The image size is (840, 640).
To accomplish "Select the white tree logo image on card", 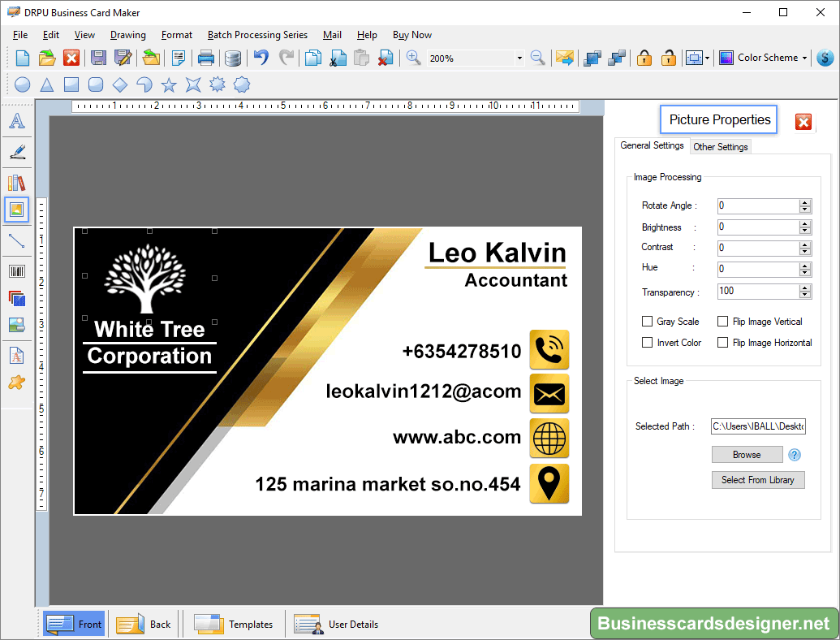I will [x=145, y=278].
